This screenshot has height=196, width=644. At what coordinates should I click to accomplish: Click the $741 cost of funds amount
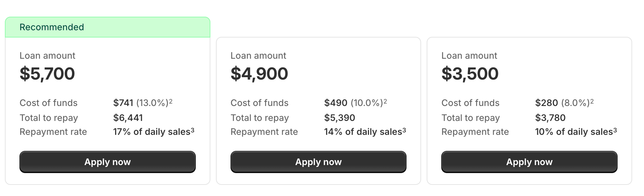pos(123,103)
